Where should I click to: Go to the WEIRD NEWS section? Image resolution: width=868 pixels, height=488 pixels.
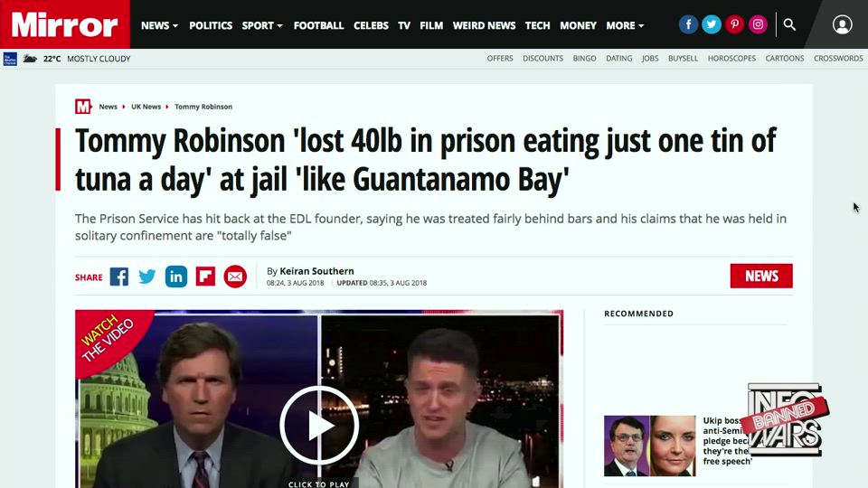click(x=484, y=25)
